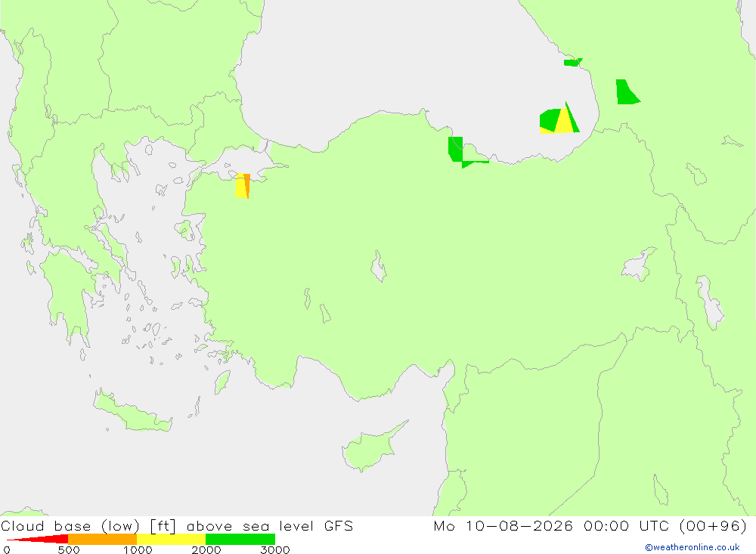The image size is (756, 554).
Task: Click the weatheronline.co.uk copyright link
Action: [x=692, y=547]
